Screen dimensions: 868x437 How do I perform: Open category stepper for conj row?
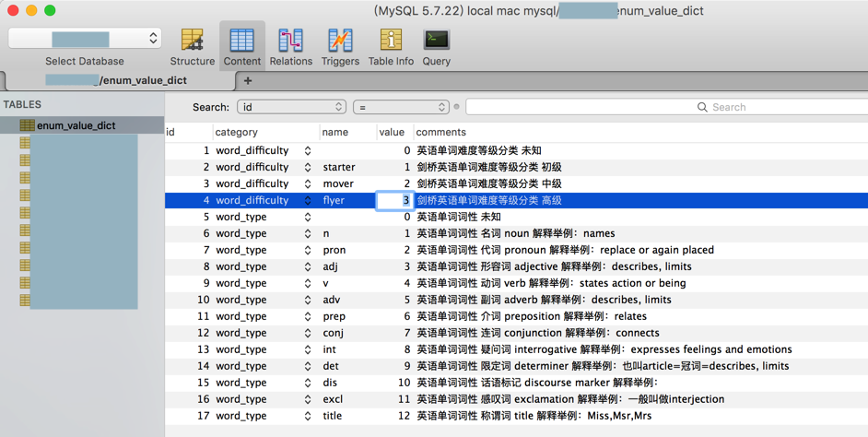308,334
